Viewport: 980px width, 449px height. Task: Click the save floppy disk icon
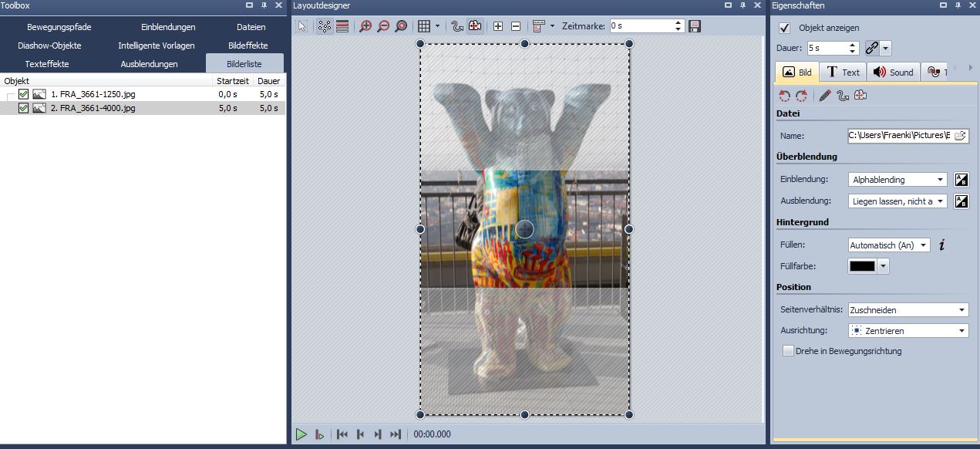(x=695, y=26)
